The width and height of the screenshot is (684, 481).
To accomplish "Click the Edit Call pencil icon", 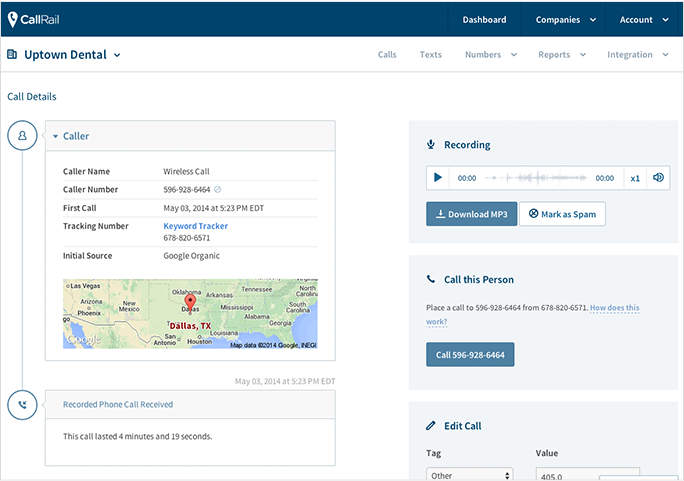I will coord(431,426).
